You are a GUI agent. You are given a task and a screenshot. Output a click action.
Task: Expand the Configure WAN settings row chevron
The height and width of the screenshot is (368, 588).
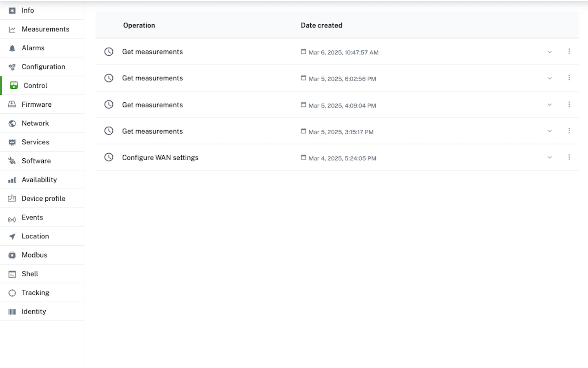tap(550, 157)
